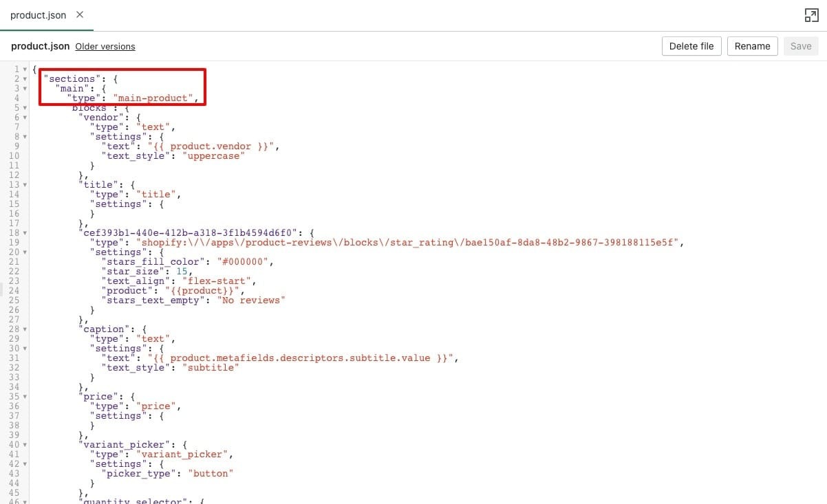Collapse the root object on line 1
Image resolution: width=827 pixels, height=504 pixels.
point(25,69)
